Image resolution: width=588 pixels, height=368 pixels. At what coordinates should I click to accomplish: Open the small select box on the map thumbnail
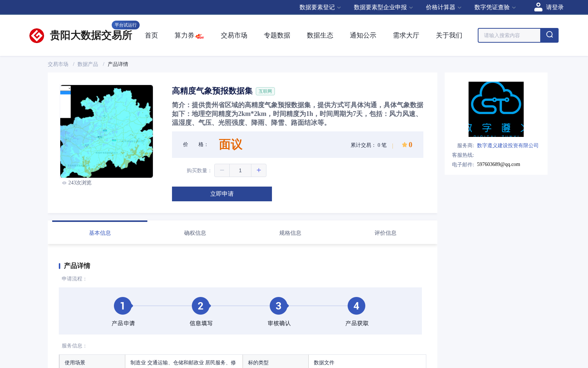point(65,88)
